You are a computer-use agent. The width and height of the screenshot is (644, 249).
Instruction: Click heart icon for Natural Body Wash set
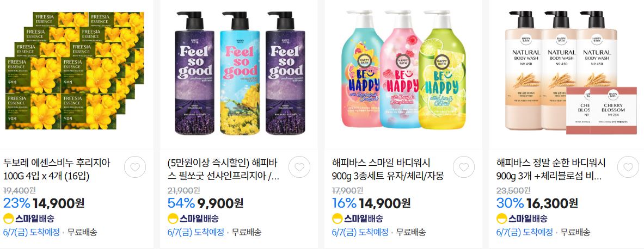(628, 167)
